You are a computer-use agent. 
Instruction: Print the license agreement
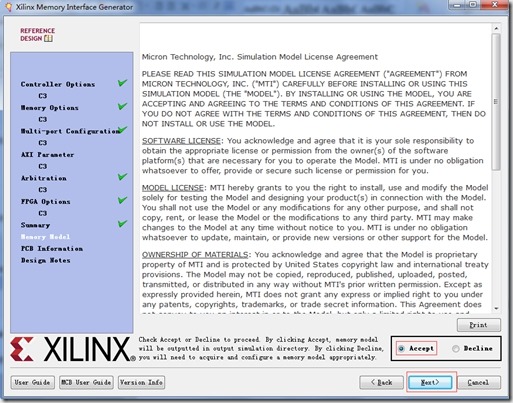tap(479, 325)
